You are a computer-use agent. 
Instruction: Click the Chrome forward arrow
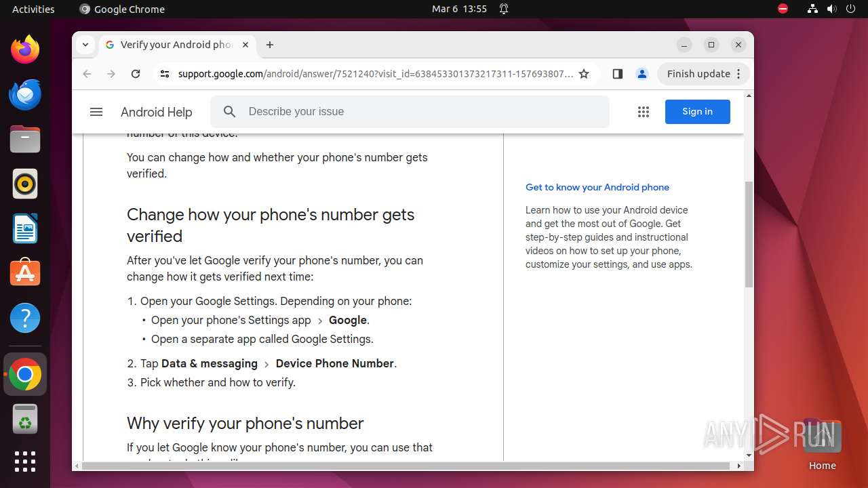111,74
